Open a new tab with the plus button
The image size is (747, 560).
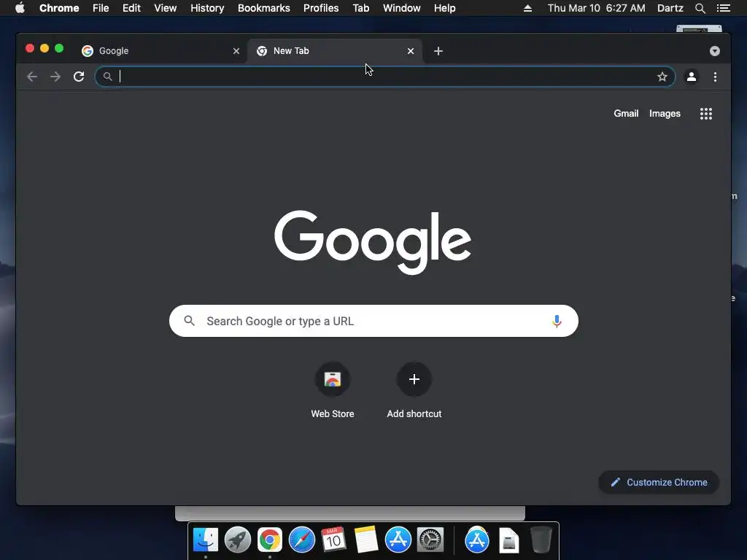point(438,51)
